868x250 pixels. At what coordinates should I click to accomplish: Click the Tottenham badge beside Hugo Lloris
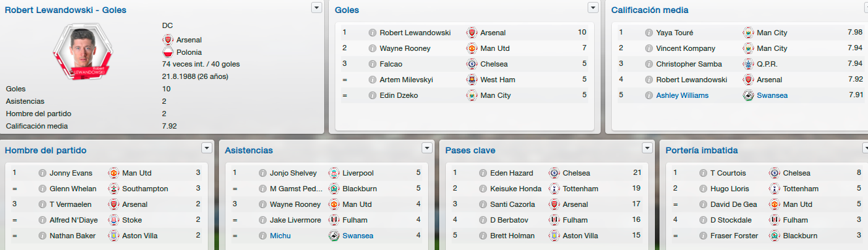(775, 189)
